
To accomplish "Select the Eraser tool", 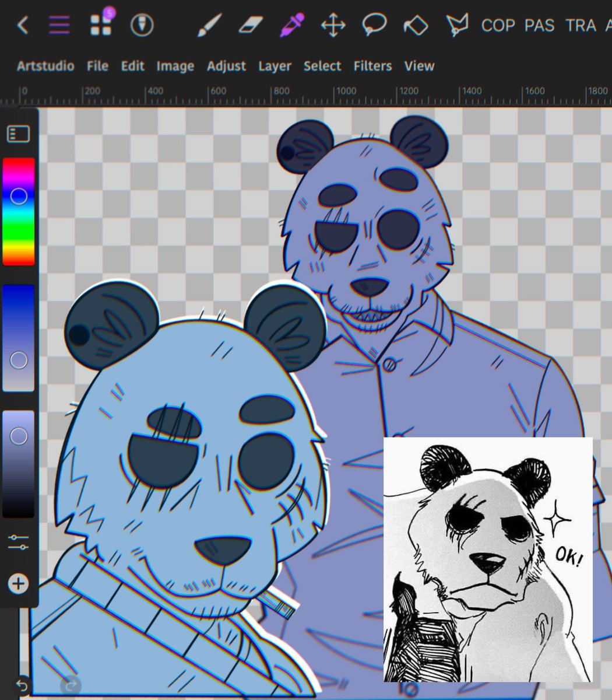I will coord(249,24).
